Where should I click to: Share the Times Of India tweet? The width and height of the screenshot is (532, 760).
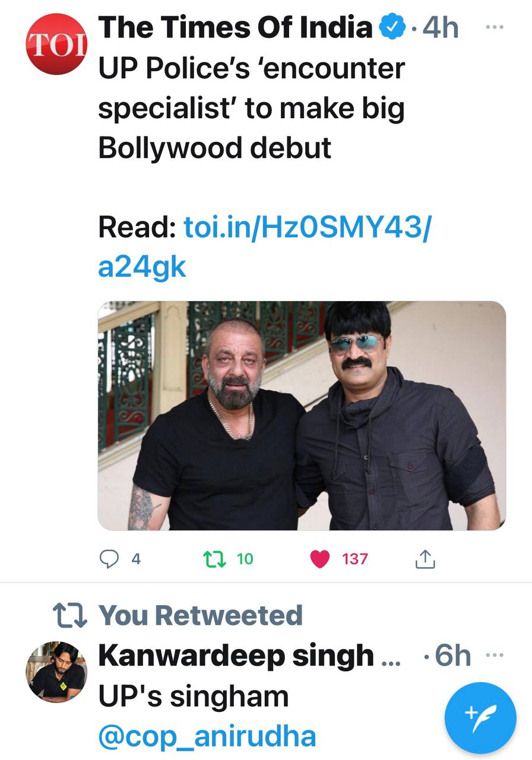425,559
